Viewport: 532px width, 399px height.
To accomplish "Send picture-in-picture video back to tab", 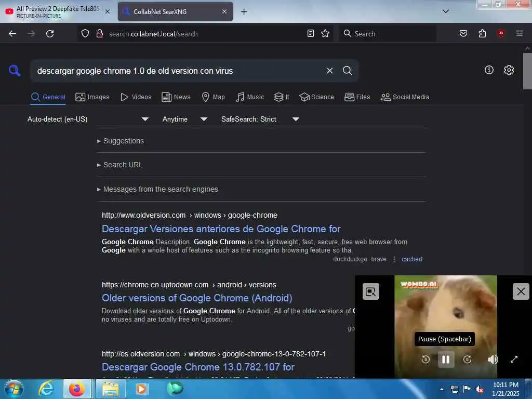I will (371, 291).
